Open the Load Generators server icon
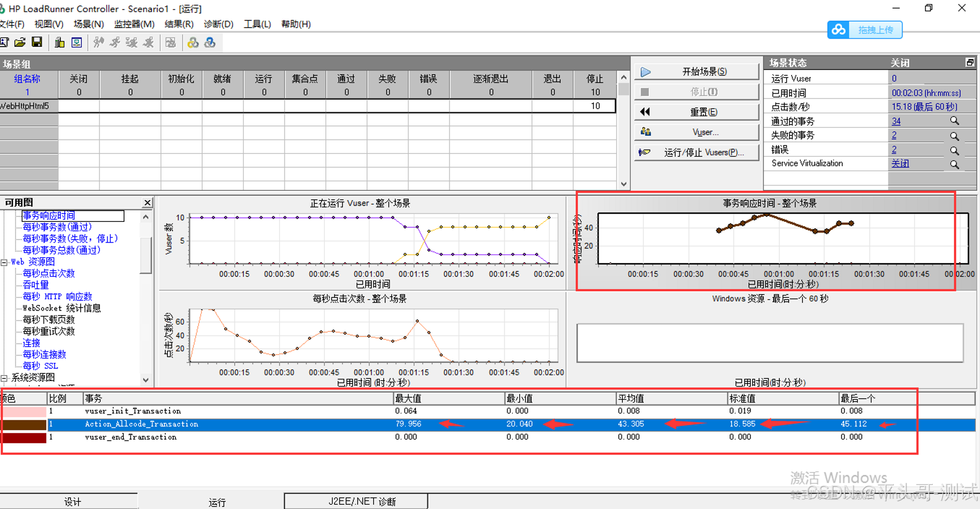 pos(59,42)
